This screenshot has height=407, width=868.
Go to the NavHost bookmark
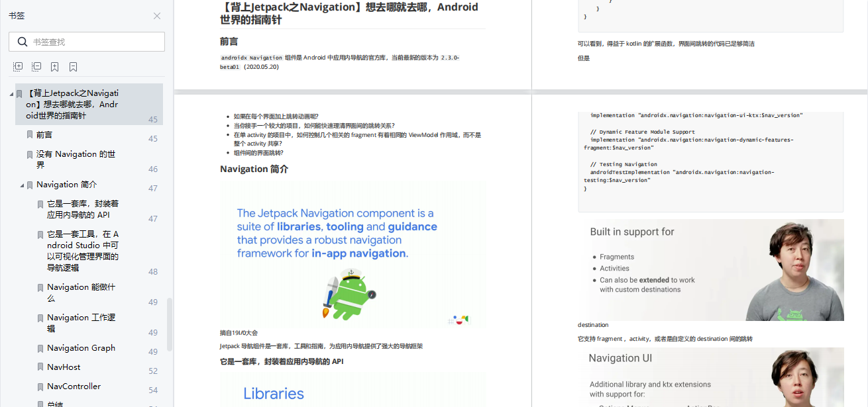tap(64, 367)
